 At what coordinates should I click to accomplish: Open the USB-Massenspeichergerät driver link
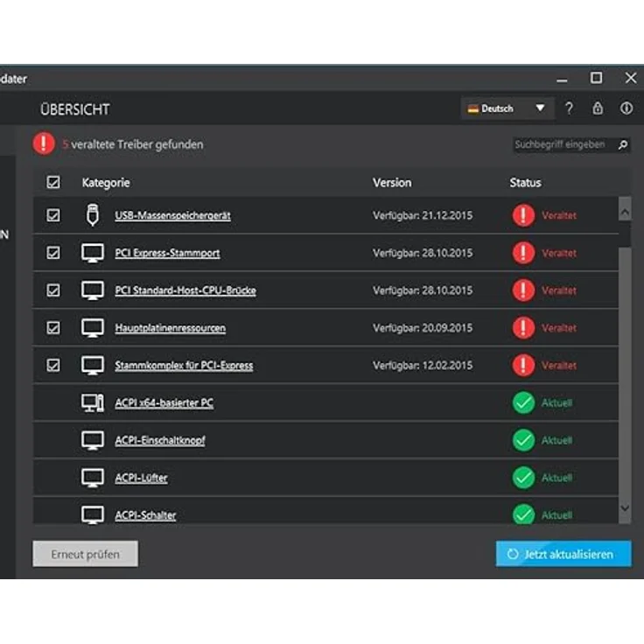tap(172, 215)
